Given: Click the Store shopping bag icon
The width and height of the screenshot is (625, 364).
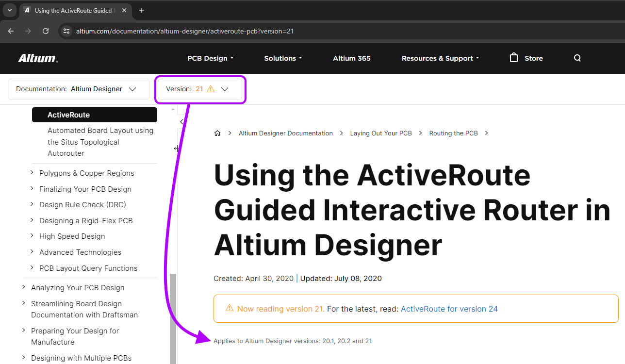Looking at the screenshot, I should (x=514, y=57).
